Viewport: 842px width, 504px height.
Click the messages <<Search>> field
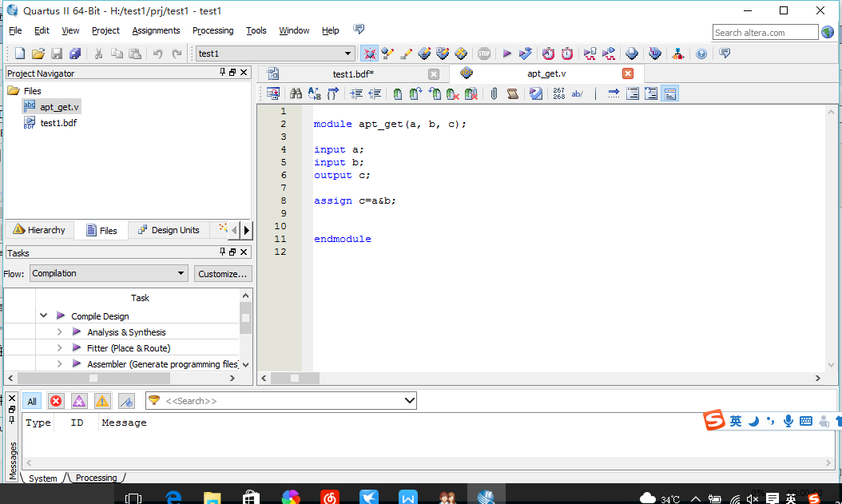click(x=283, y=401)
